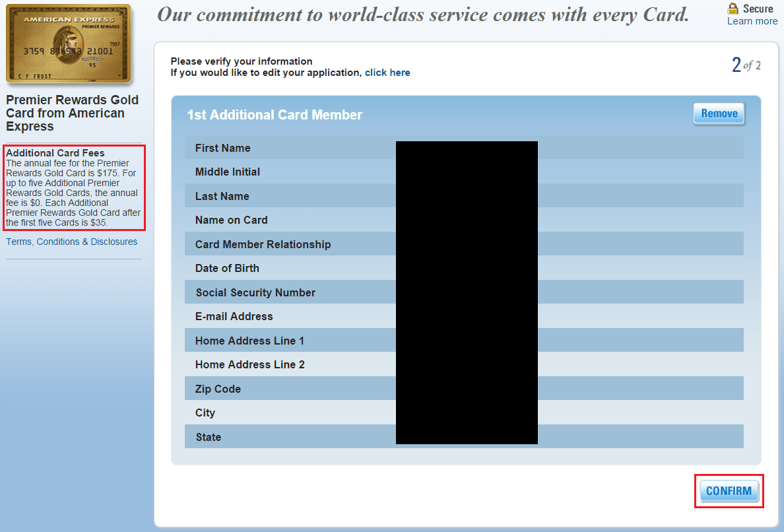Select the First Name row label
The image size is (784, 532).
tap(222, 148)
